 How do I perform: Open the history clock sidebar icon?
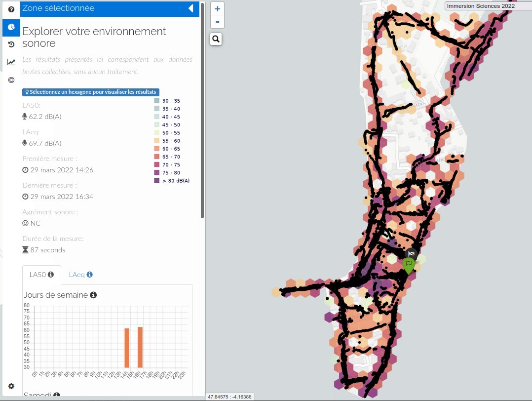11,44
